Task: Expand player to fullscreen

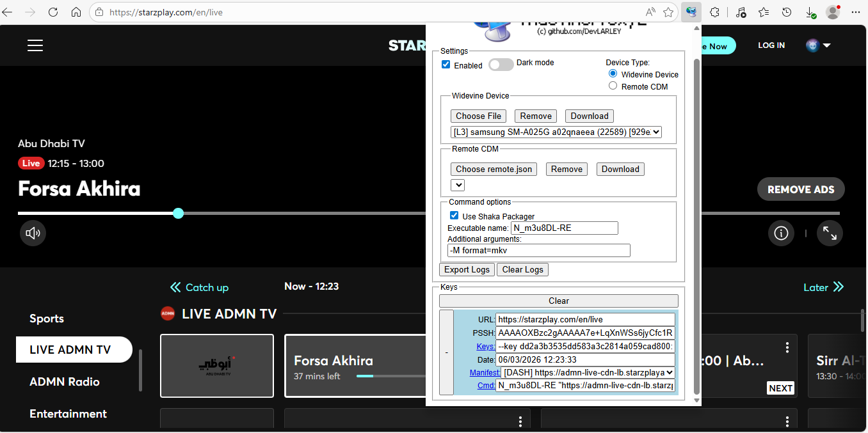Action: 830,233
